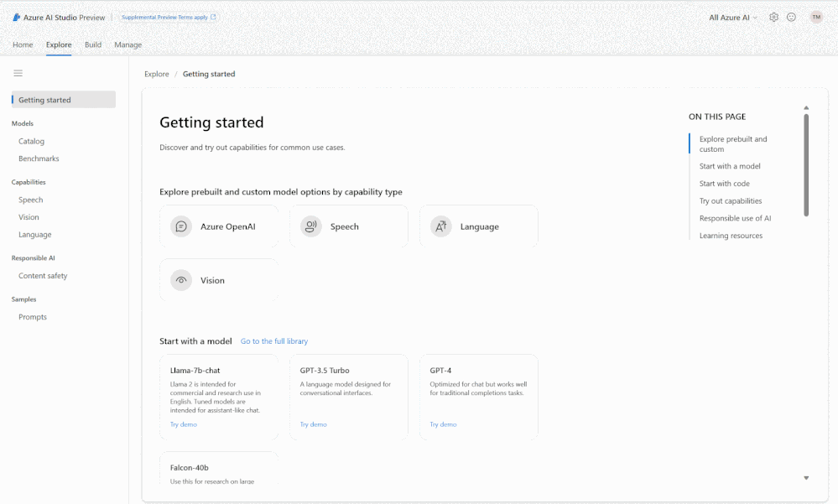The width and height of the screenshot is (838, 504).
Task: Expand the All Azure AI dropdown
Action: [x=732, y=17]
